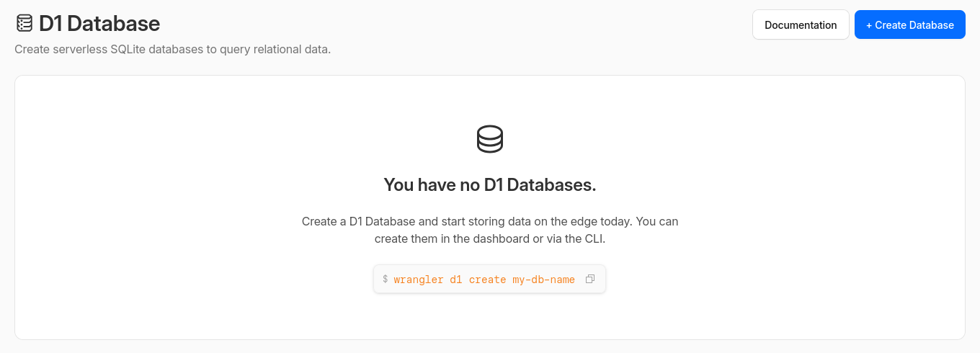
Task: Click the "You have no D1 Databases." heading
Action: click(x=490, y=185)
